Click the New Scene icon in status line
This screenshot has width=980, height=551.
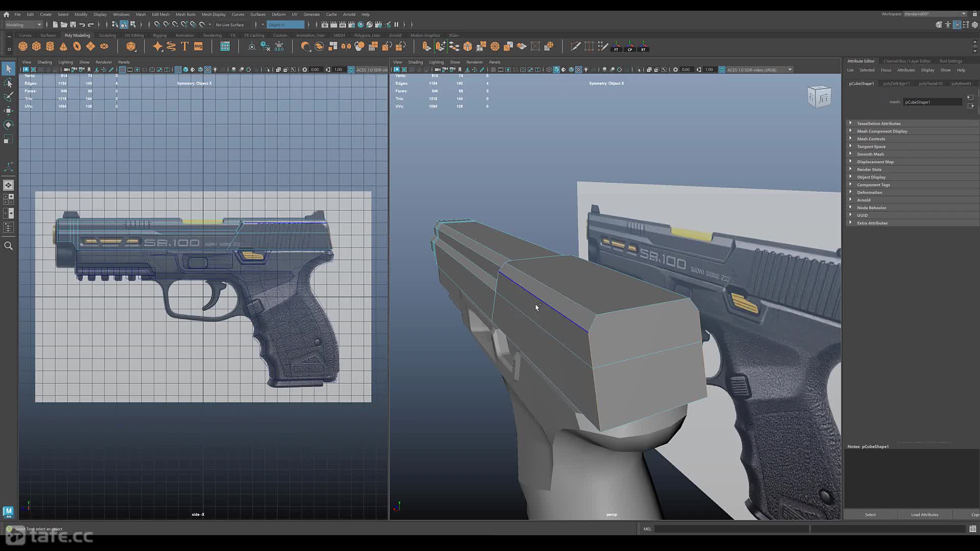click(x=55, y=24)
